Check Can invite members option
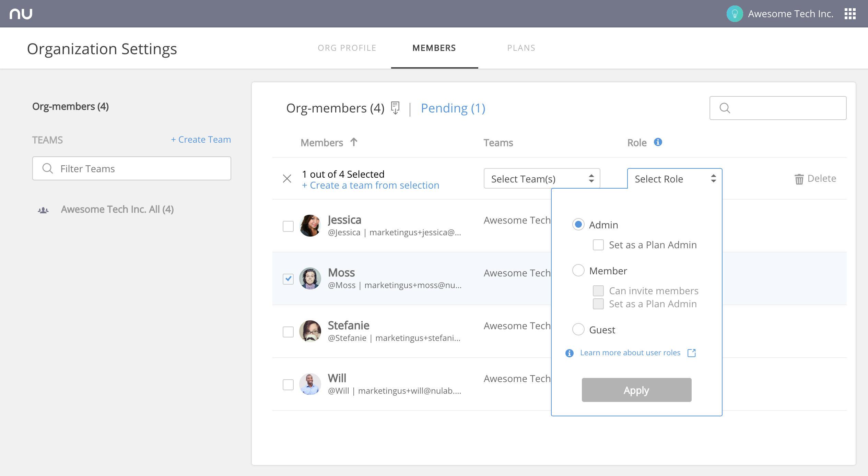The height and width of the screenshot is (476, 868). [598, 291]
